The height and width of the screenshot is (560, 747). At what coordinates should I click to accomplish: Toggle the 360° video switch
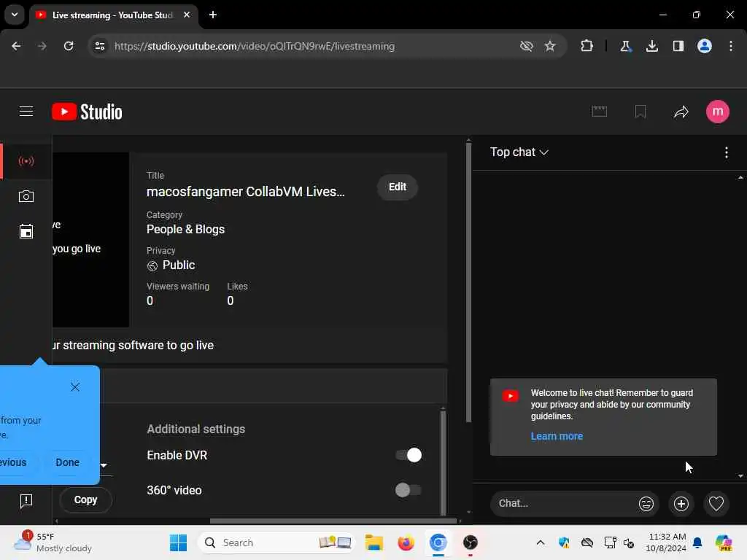[x=409, y=490]
